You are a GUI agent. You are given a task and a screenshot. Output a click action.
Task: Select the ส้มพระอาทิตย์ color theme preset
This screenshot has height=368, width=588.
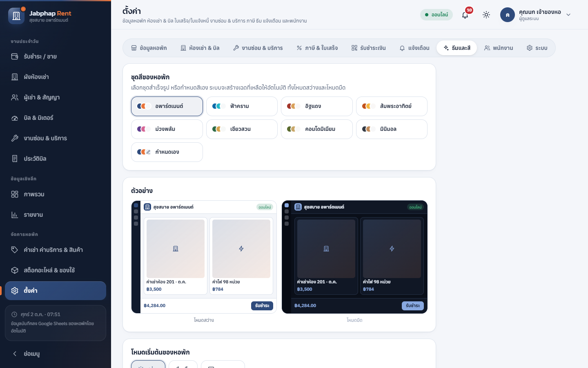click(x=392, y=106)
